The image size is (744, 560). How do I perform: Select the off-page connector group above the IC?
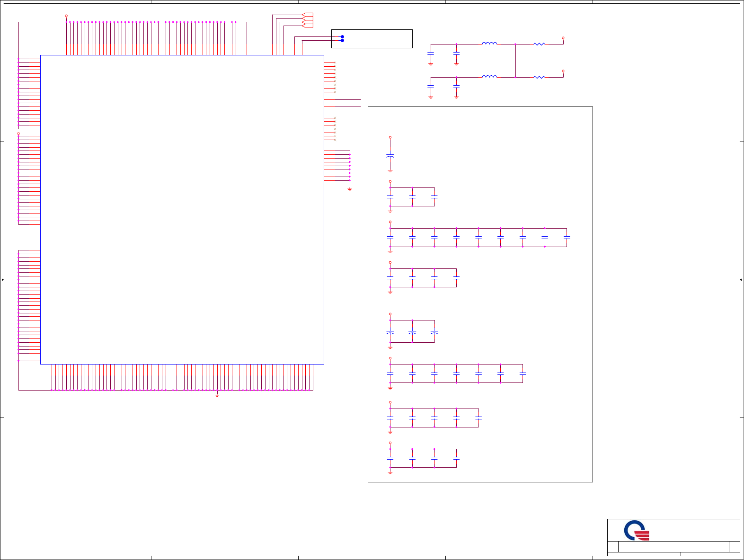coord(308,20)
